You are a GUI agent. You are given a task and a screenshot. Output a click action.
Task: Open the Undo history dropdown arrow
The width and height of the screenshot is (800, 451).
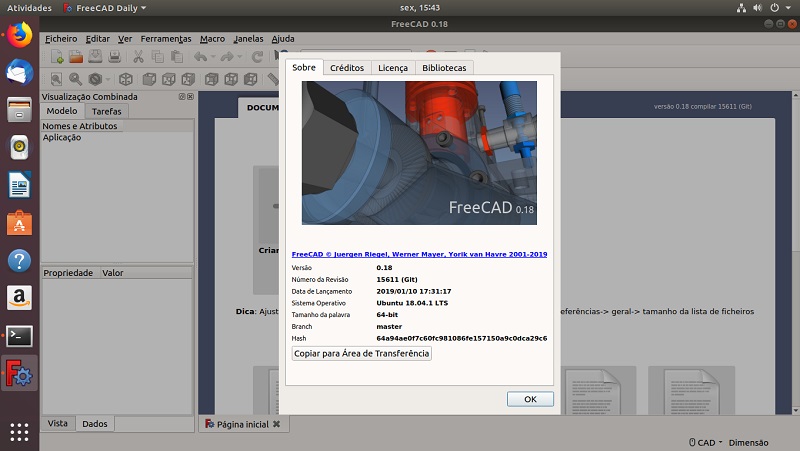tap(213, 57)
